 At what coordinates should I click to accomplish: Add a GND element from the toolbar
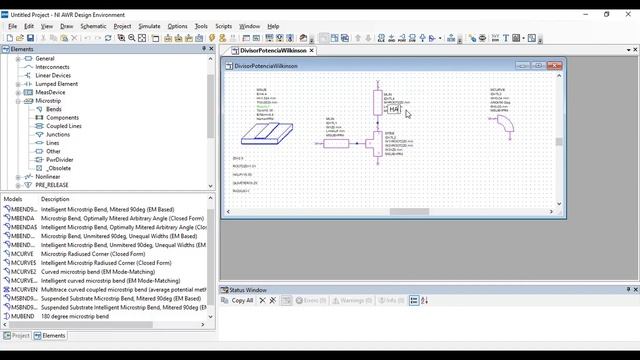click(x=391, y=38)
